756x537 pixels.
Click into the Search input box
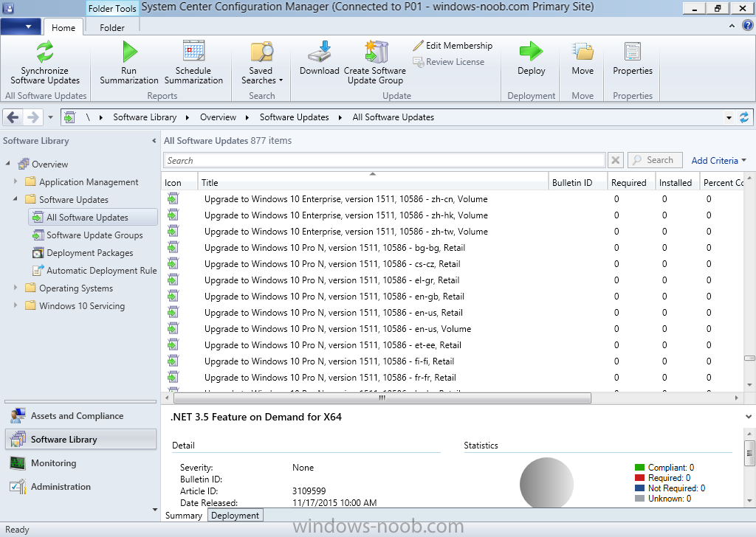point(384,160)
